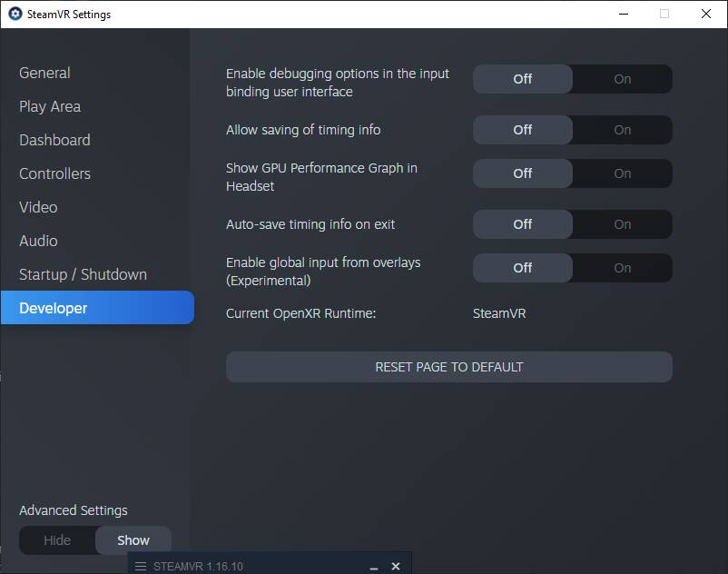Turn On global input from overlays
The height and width of the screenshot is (574, 728).
(x=622, y=268)
